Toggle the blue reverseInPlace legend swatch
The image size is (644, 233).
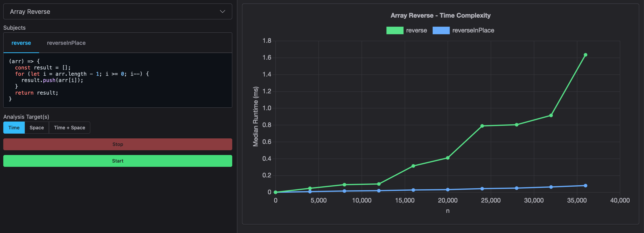click(x=441, y=30)
